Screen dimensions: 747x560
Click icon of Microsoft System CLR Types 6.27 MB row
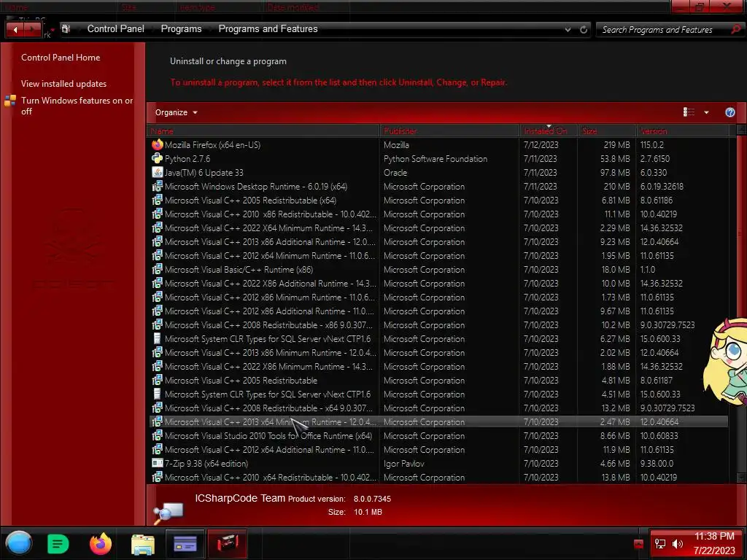158,338
